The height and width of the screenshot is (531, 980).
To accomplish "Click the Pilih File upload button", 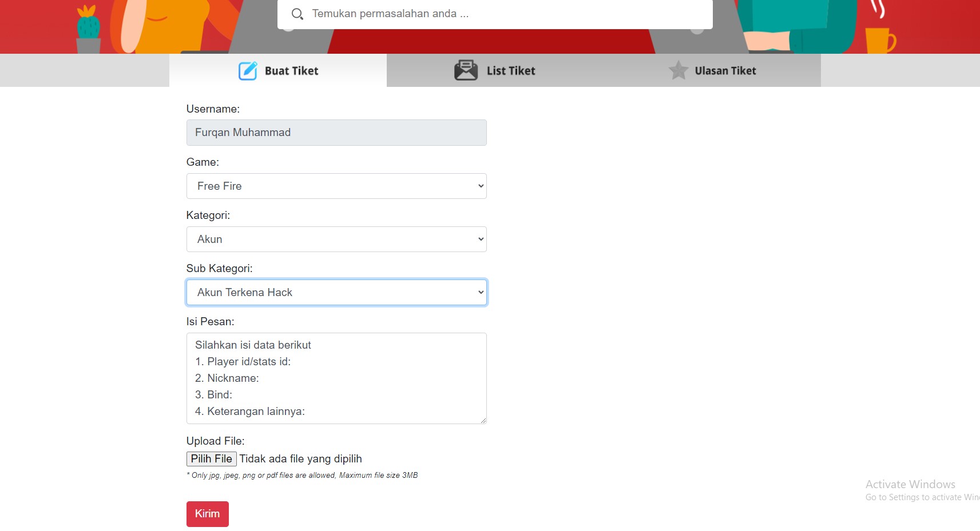I will pos(212,459).
